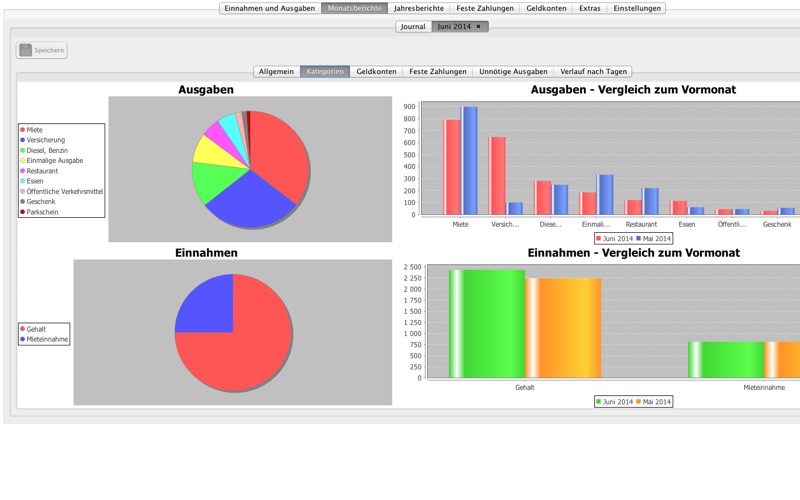This screenshot has width=800, height=500.
Task: Click the Geschenk legend entry in Ausgaben
Action: 37,202
